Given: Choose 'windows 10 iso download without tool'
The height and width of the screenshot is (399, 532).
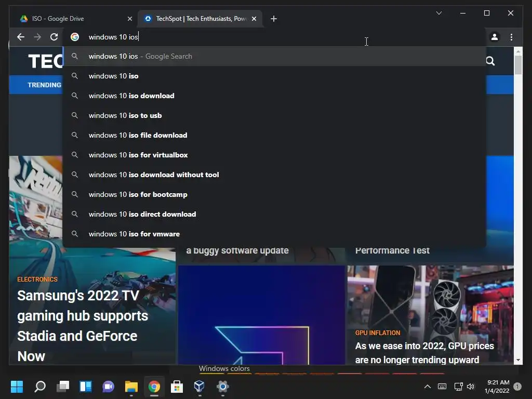Looking at the screenshot, I should point(274,175).
